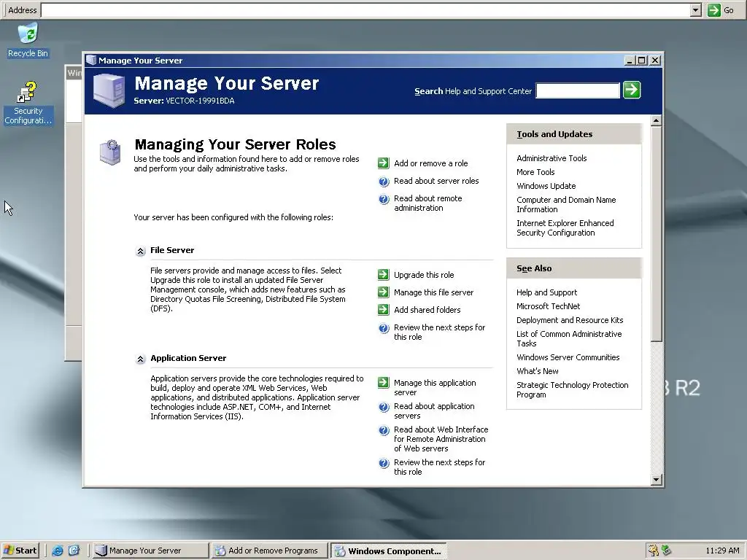Screen dimensions: 747x560
Task: Click the Search Help and Support Center field
Action: tap(578, 90)
